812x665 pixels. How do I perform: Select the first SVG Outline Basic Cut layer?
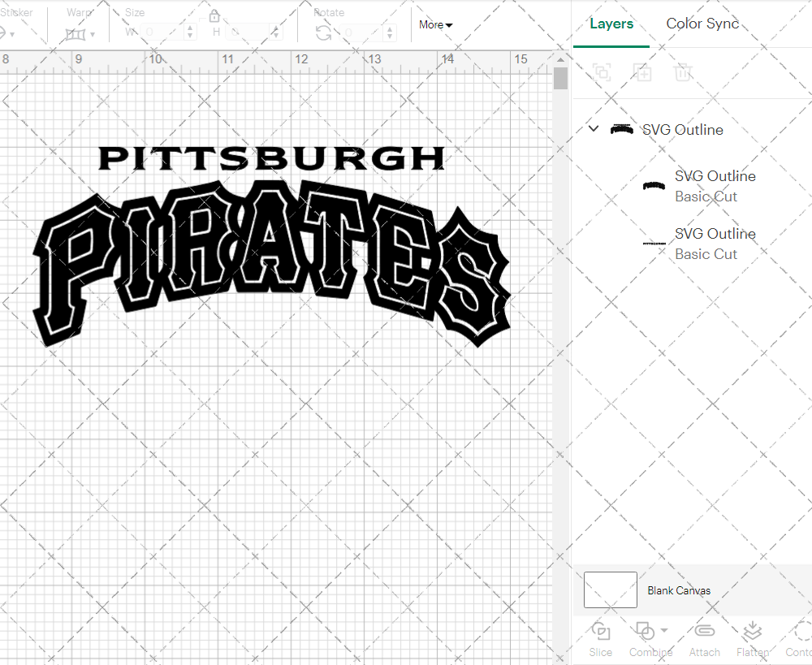[x=715, y=186]
